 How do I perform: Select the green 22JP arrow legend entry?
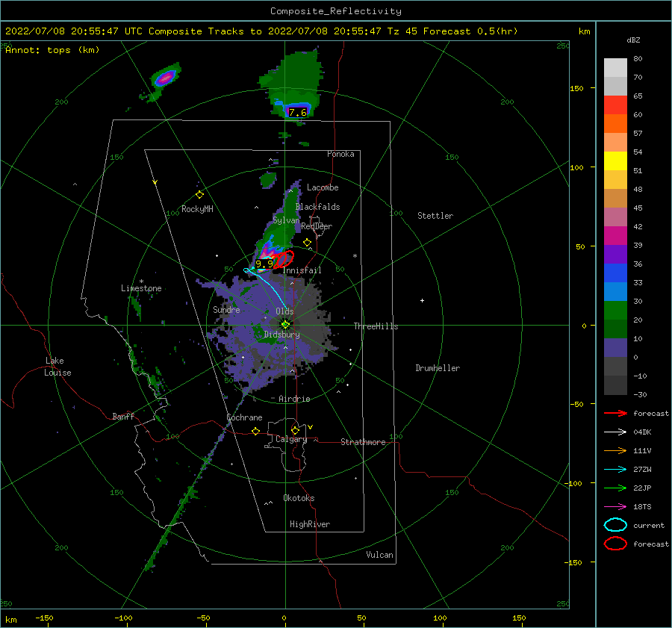pyautogui.click(x=615, y=488)
